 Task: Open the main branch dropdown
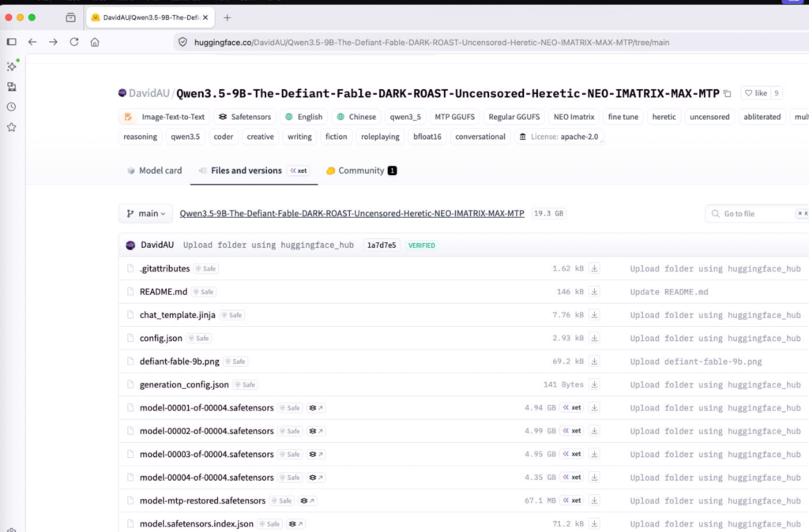(x=145, y=213)
